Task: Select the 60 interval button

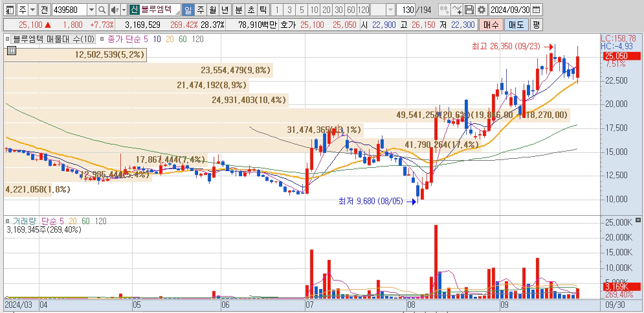Action: [x=351, y=10]
